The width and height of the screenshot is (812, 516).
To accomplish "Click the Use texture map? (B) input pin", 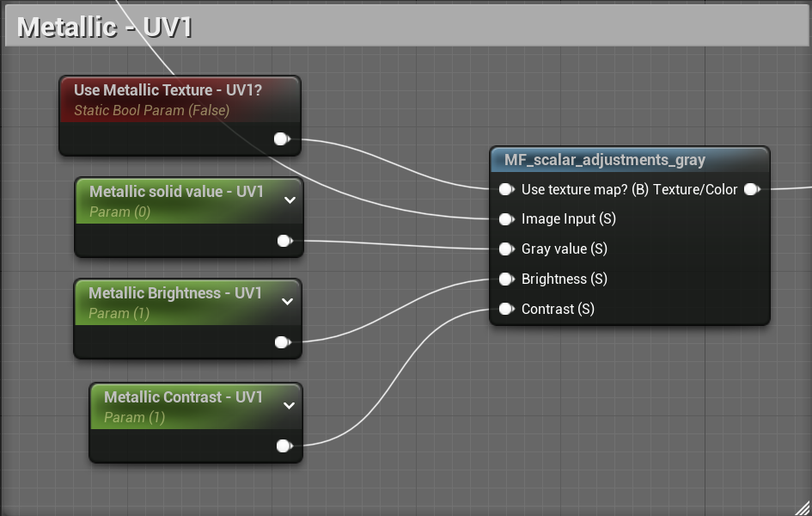I will click(x=506, y=189).
